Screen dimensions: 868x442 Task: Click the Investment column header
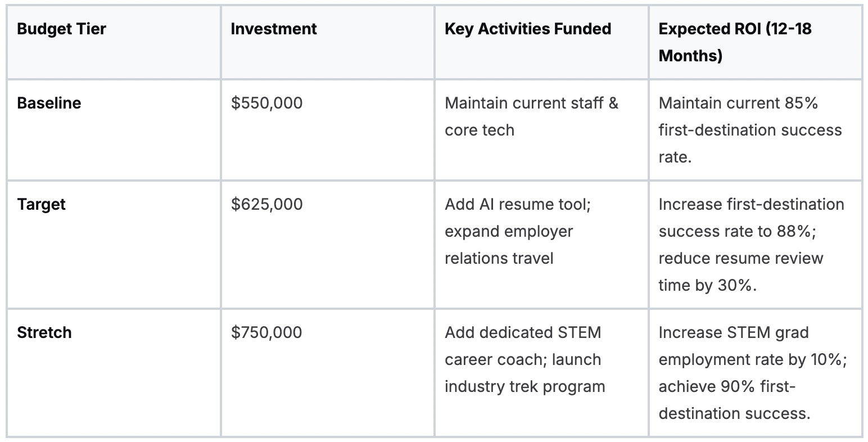tap(273, 29)
